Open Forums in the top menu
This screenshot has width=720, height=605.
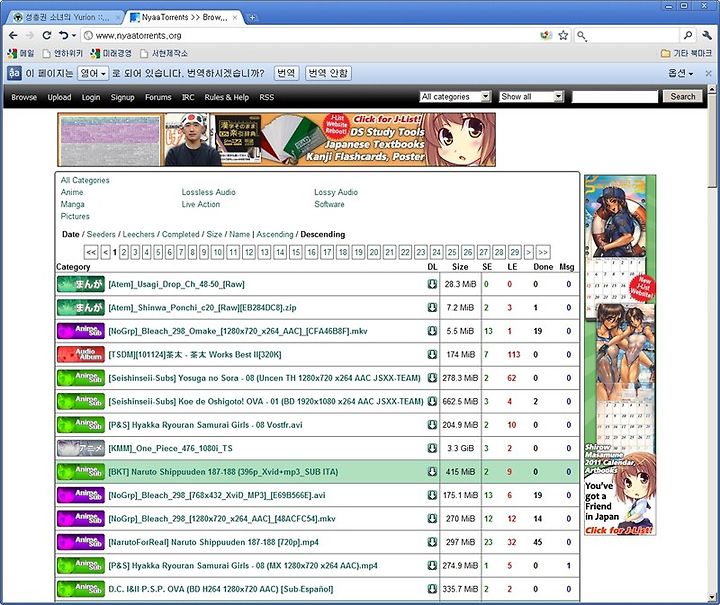(158, 97)
